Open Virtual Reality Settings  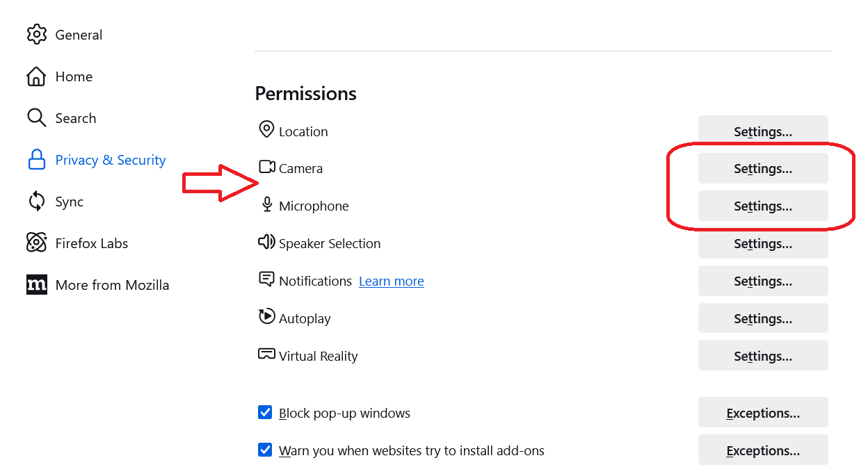click(762, 357)
